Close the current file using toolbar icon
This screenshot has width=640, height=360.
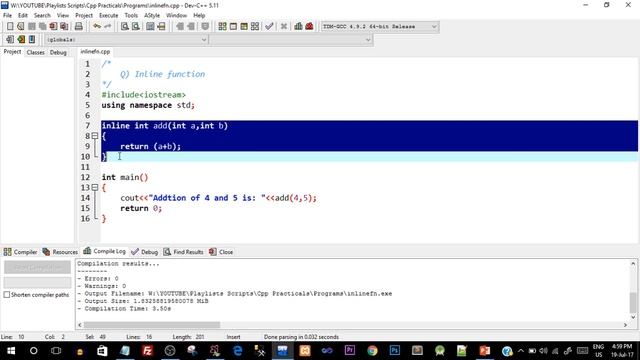53,27
